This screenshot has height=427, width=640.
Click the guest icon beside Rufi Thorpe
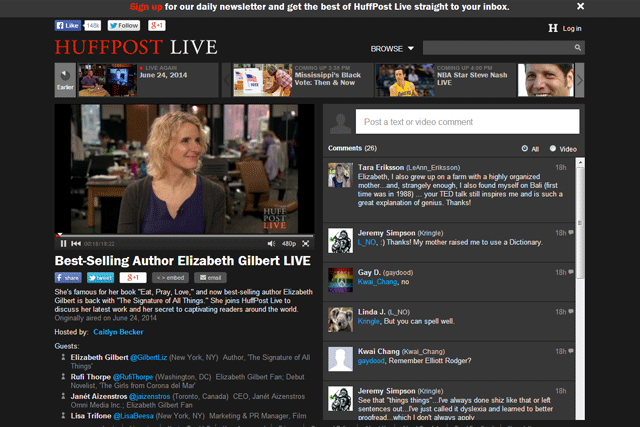(63, 377)
